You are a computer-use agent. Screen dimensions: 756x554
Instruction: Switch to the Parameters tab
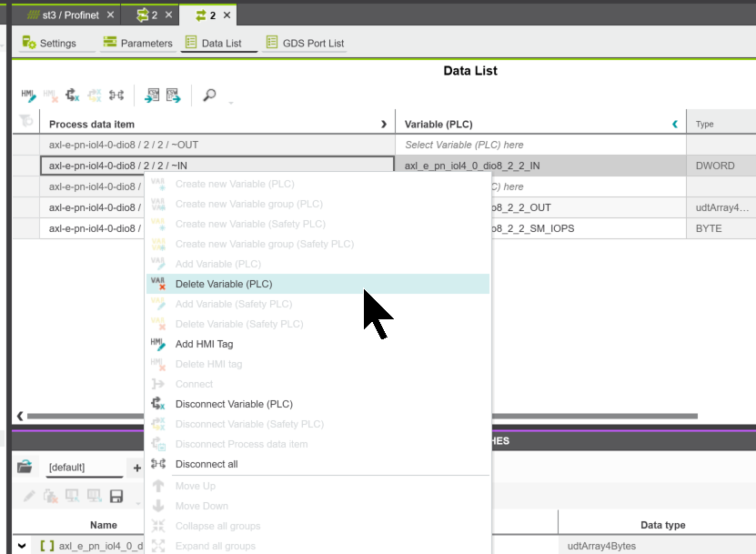click(x=137, y=43)
